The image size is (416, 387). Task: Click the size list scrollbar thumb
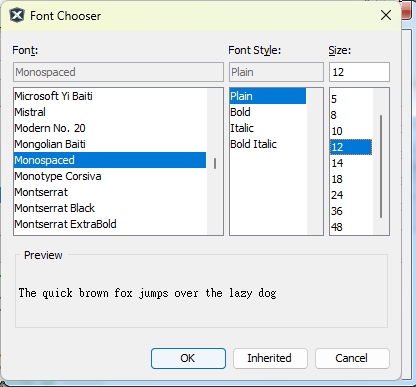tap(381, 167)
